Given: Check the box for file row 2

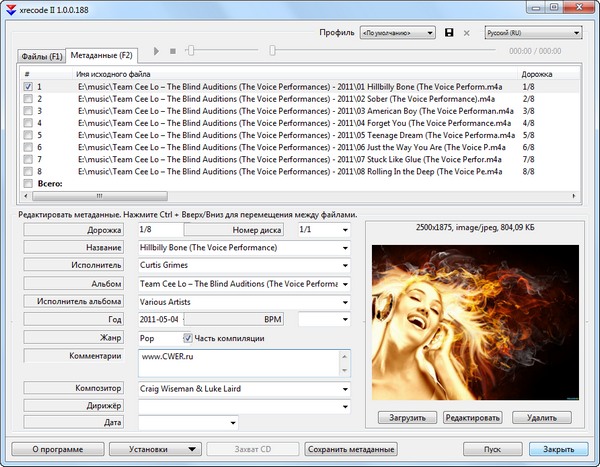Looking at the screenshot, I should [x=27, y=99].
